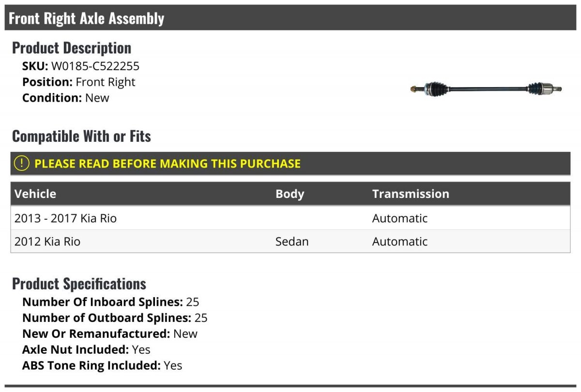The image size is (581, 392).
Task: Click the Product Specifications heading
Action: pyautogui.click(x=79, y=284)
